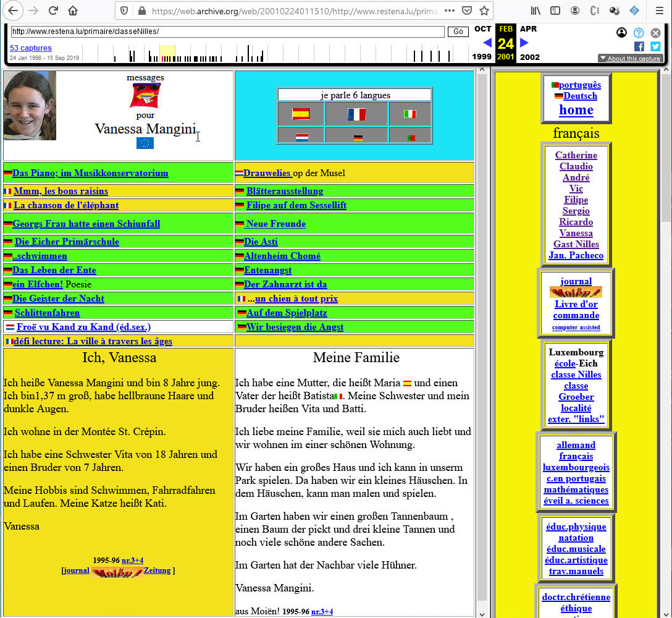
Task: Select the Spanish flag in language table
Action: pos(301,114)
